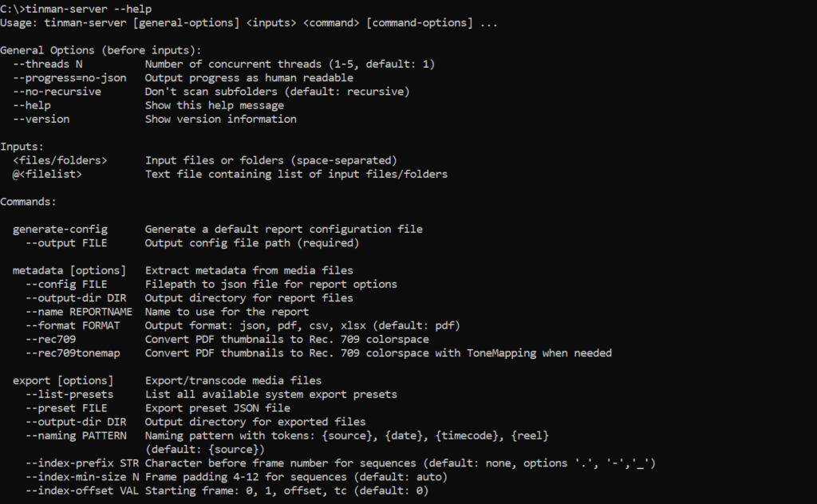Click the '--no-recursive' option text
Viewport: 817px width, 504px height.
tap(57, 92)
